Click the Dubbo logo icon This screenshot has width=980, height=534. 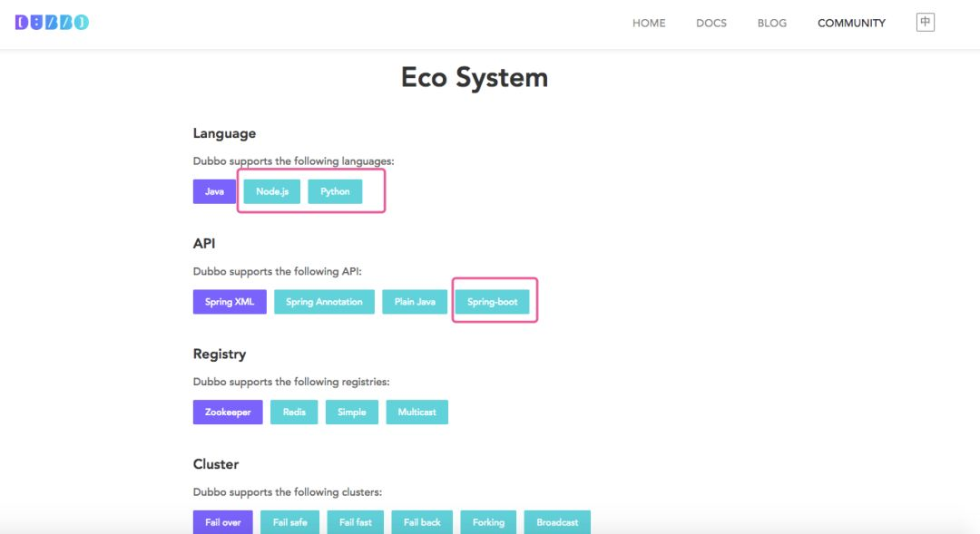pyautogui.click(x=52, y=23)
